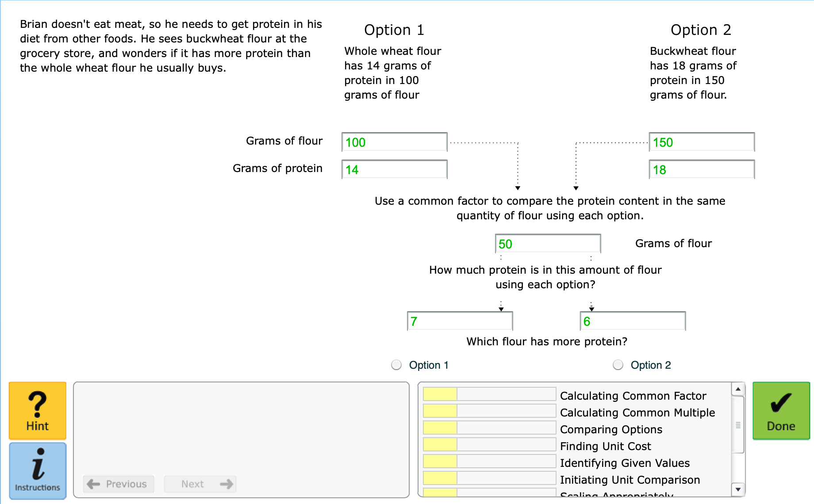Open the Instructions info icon
This screenshot has width=814, height=504.
coord(38,471)
